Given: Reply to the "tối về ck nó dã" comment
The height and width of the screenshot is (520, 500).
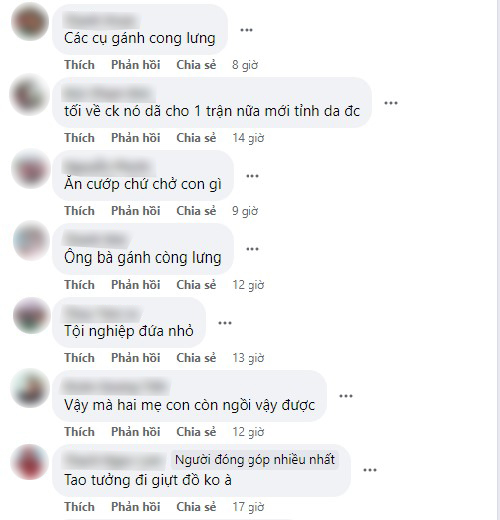Looking at the screenshot, I should [136, 138].
